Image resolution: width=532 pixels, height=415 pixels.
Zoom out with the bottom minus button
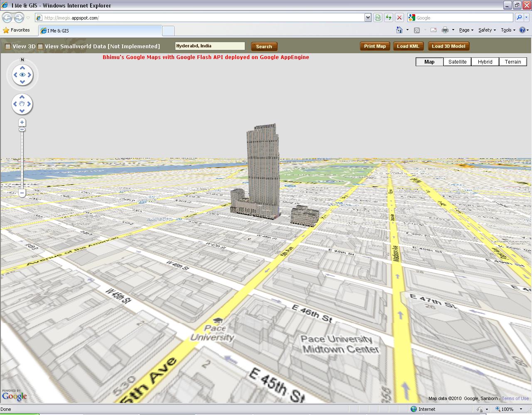22,193
